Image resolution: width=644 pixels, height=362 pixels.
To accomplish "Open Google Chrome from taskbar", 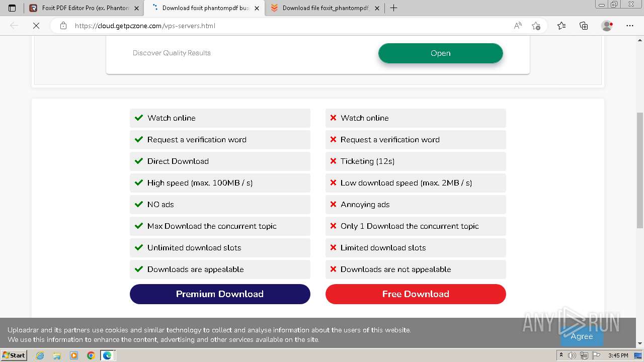I will pyautogui.click(x=91, y=355).
